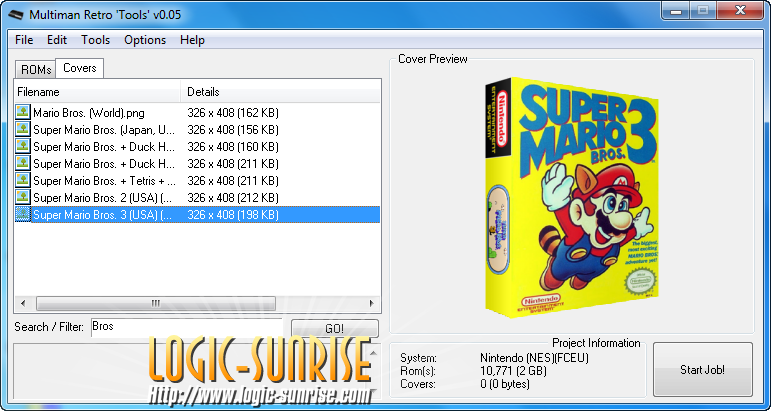
Task: Click the System value Nintendo (NES)(FCEU)
Action: click(534, 358)
